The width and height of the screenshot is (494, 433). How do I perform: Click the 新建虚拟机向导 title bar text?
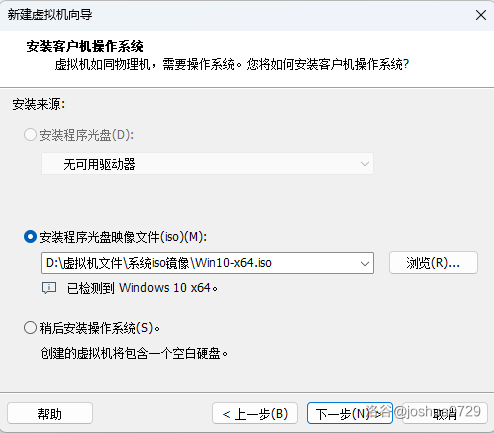click(x=50, y=15)
